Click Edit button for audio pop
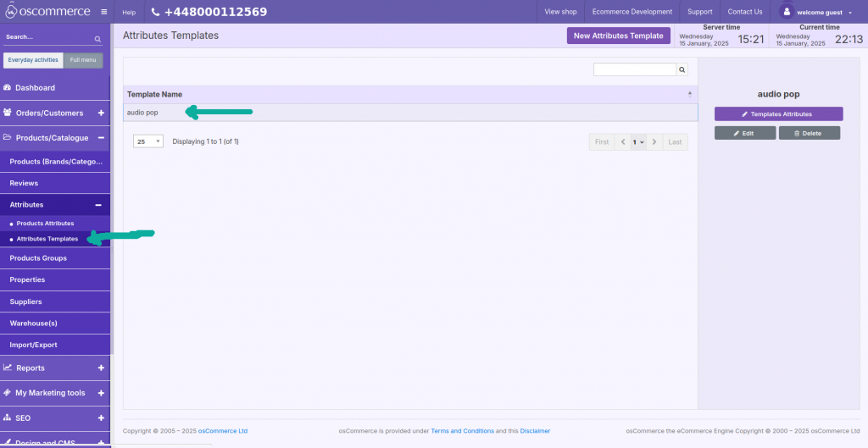The width and height of the screenshot is (868, 448). click(745, 133)
